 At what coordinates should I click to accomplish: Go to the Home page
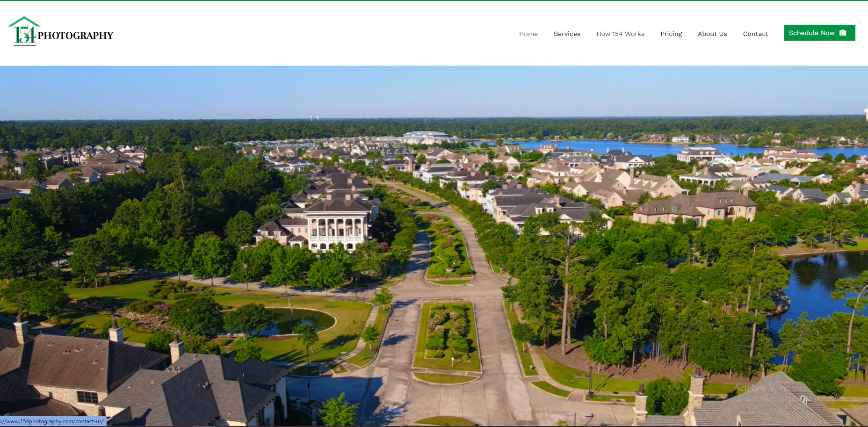tap(528, 34)
